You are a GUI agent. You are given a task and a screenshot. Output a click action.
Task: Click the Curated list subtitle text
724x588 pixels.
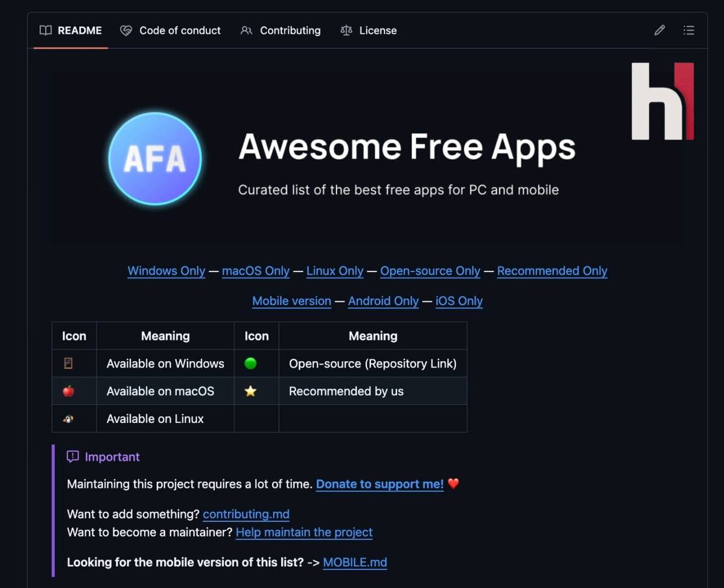[398, 190]
